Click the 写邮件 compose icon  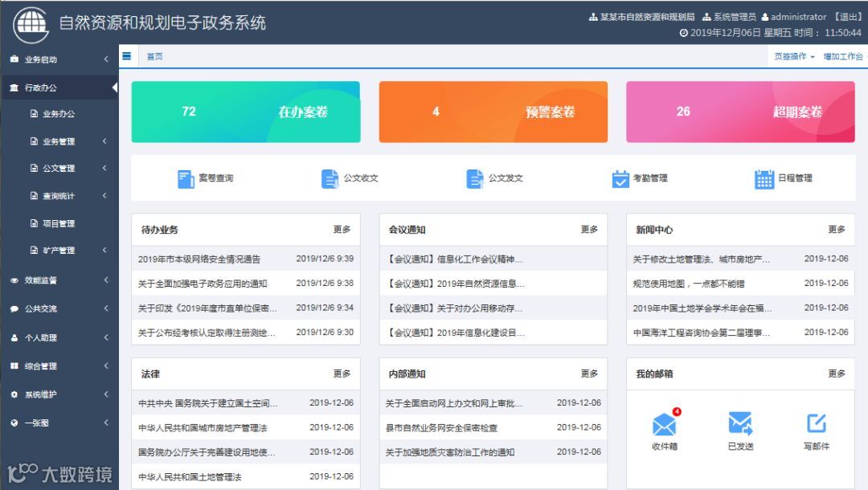click(x=817, y=423)
